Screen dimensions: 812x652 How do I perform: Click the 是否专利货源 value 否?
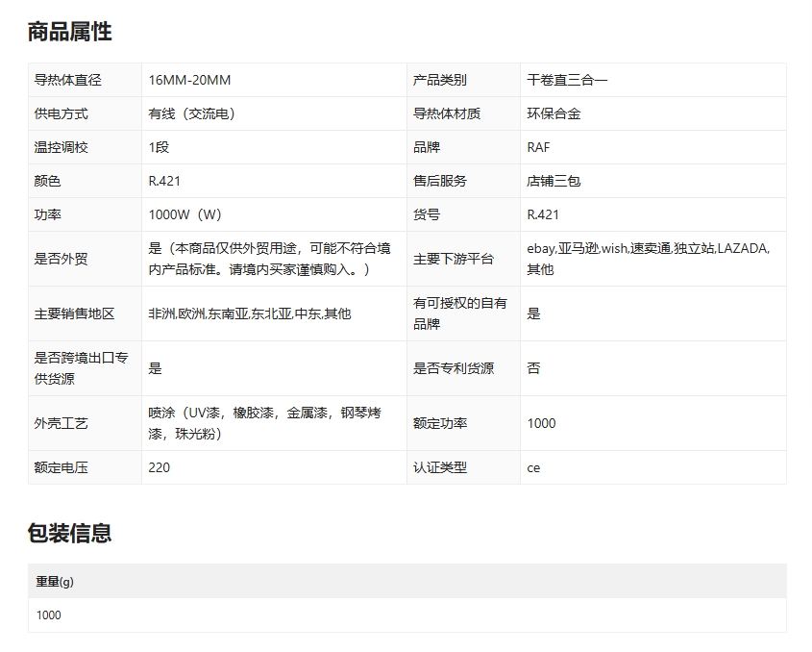533,368
